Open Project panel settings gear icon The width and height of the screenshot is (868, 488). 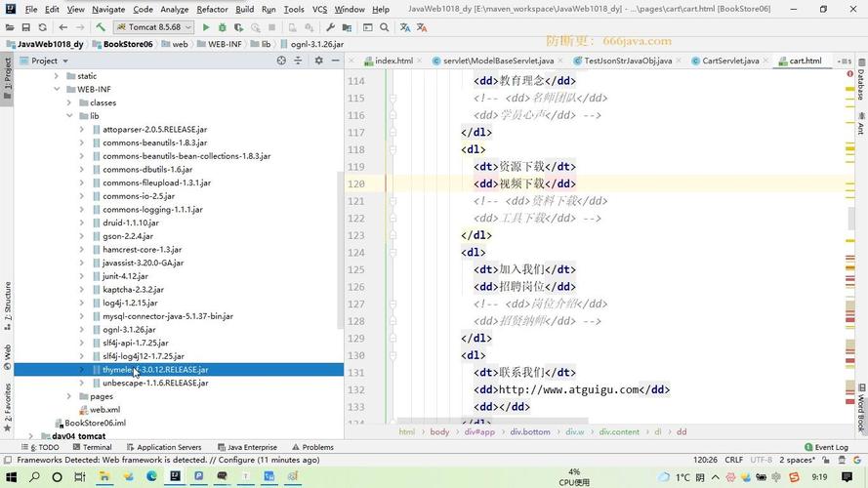click(x=318, y=61)
